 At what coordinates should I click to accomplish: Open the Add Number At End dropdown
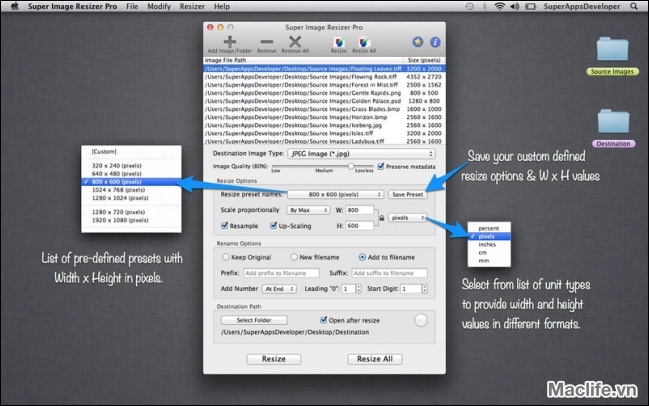[x=279, y=289]
